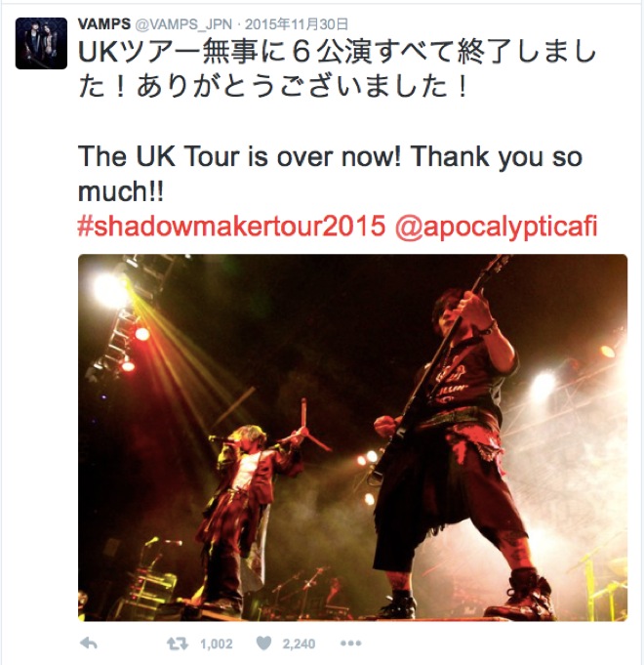The image size is (644, 665).
Task: Like the tweet with heart icon
Action: point(263,644)
